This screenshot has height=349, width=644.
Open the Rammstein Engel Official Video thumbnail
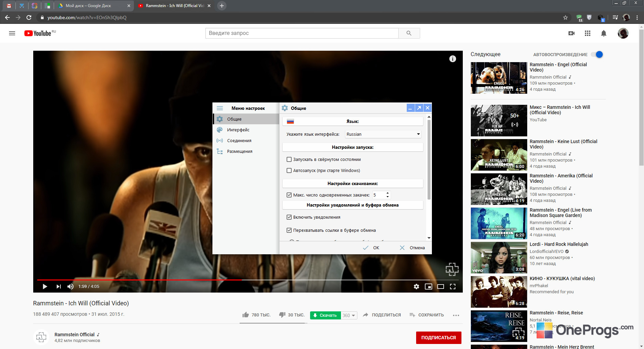(499, 78)
